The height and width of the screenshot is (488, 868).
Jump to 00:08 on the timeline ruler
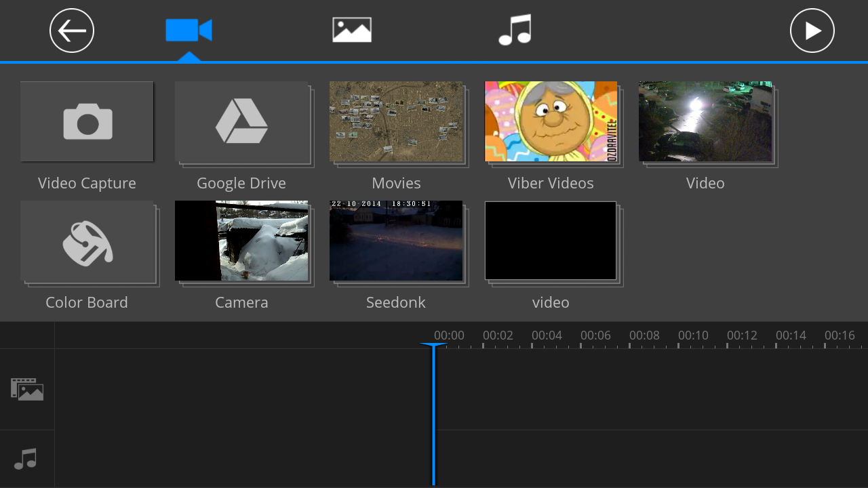point(644,335)
